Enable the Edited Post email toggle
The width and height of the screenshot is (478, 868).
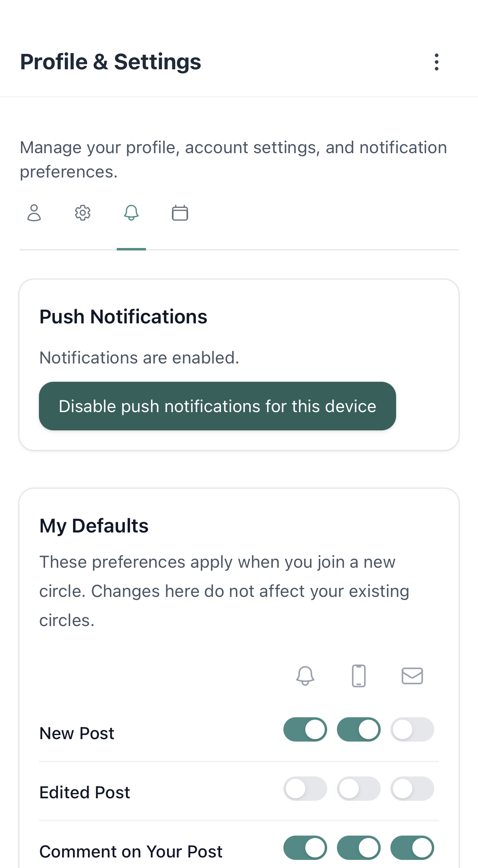(412, 789)
